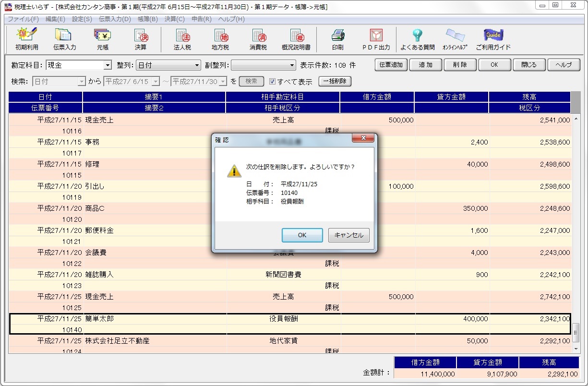This screenshot has width=588, height=386.
Task: Click the ledger's vertical scrollbar thumb
Action: tap(576, 331)
